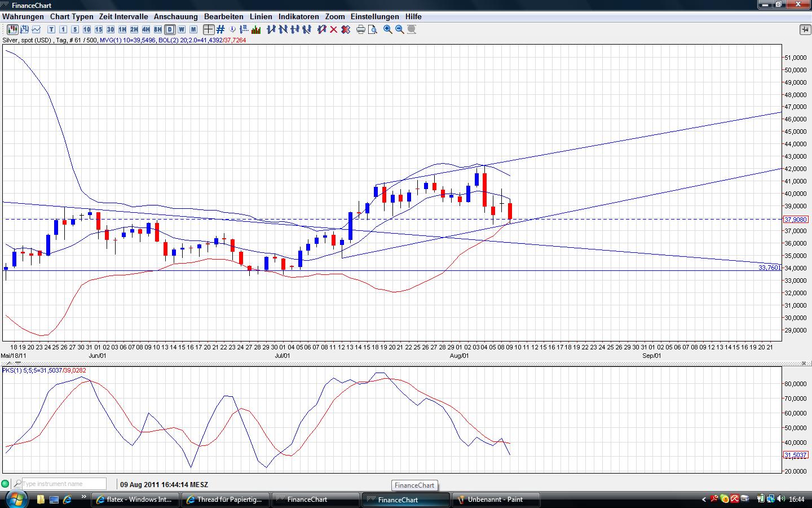
Task: Click the red X delete line icon
Action: click(333, 29)
